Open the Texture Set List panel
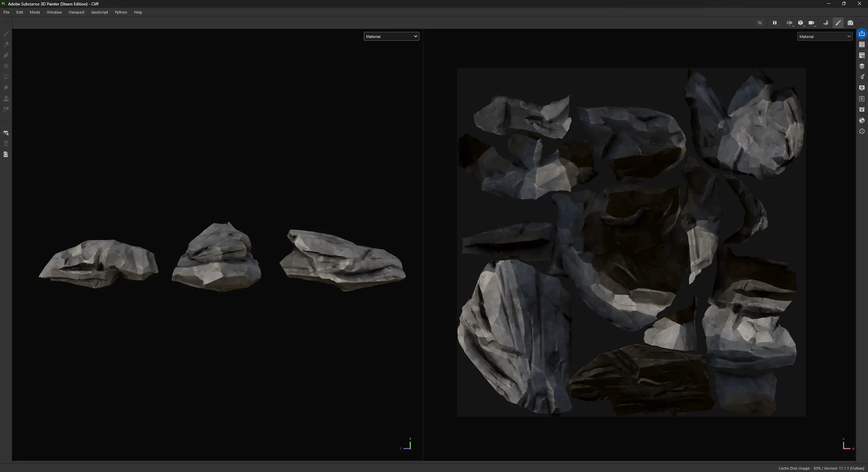 (x=862, y=44)
